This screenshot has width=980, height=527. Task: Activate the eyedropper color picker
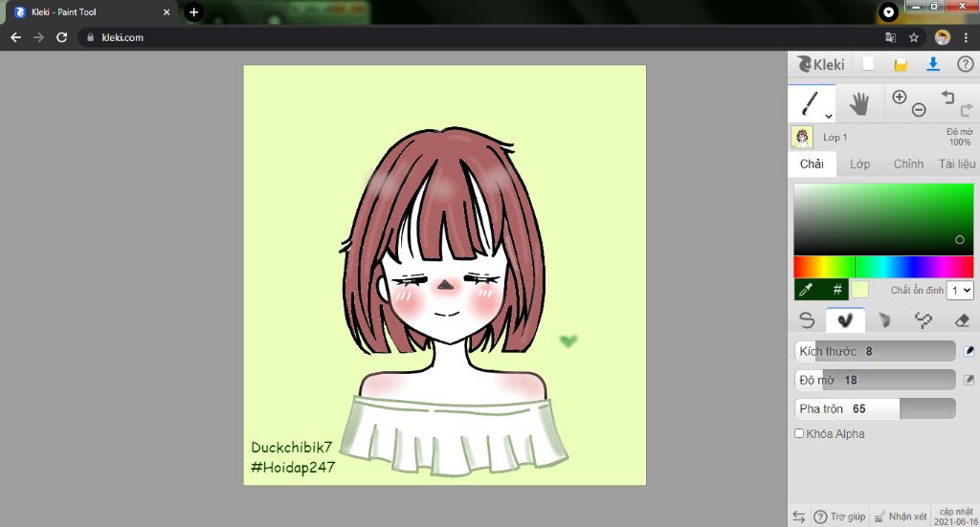[806, 290]
